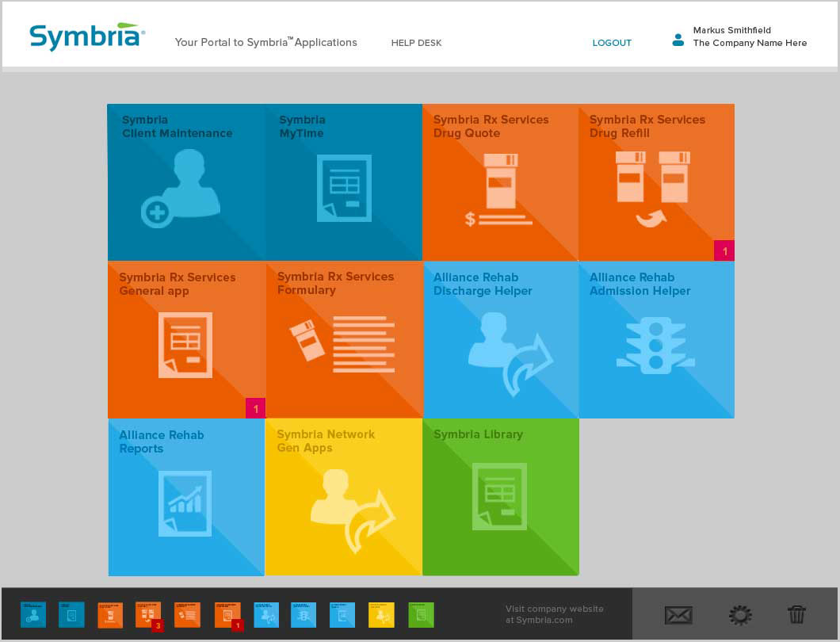Open the mail envelope icon
Image resolution: width=840 pixels, height=642 pixels.
(678, 614)
